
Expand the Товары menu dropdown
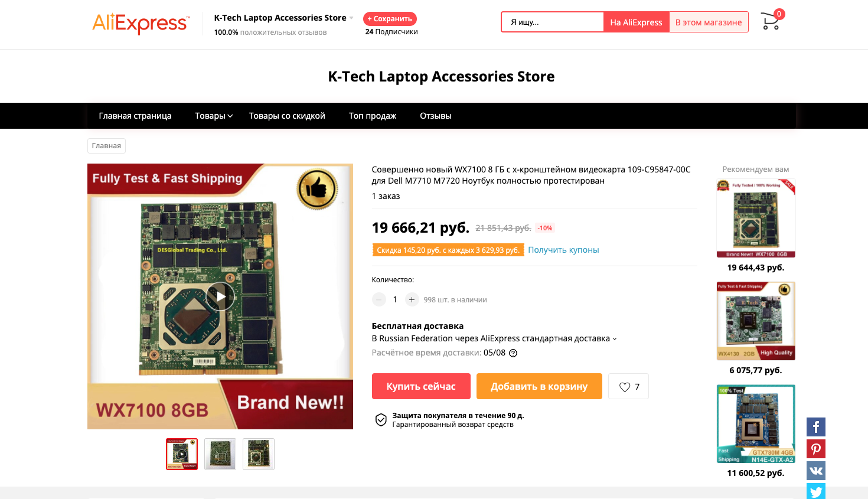pos(214,116)
